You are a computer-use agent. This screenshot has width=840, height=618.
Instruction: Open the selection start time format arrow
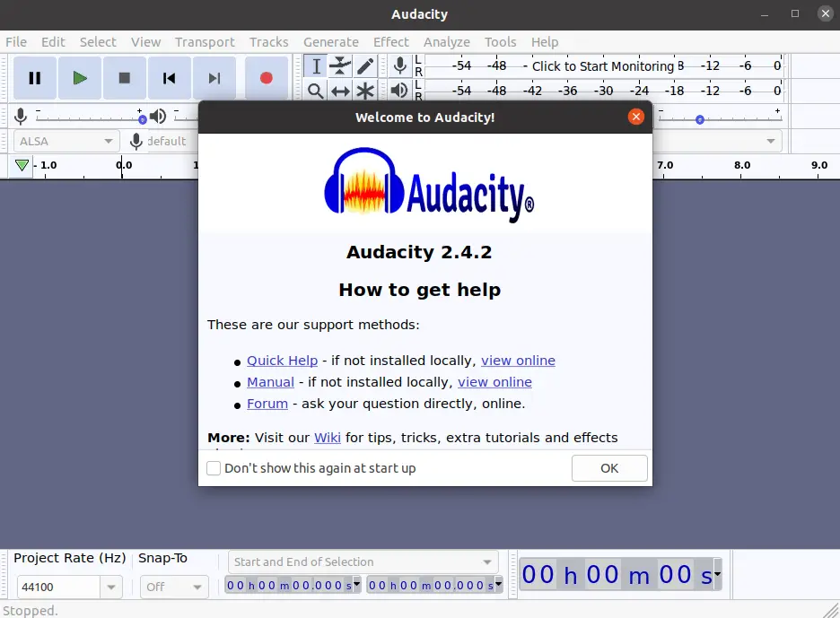coord(357,584)
